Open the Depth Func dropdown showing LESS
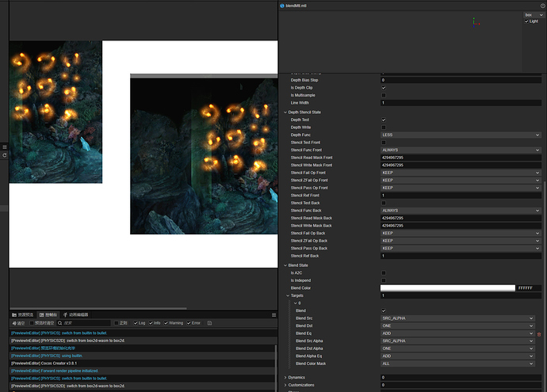 coord(461,135)
